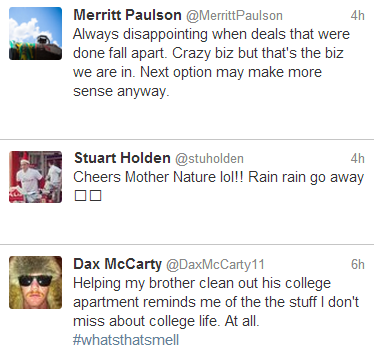Click the second unrendered emoji box
This screenshot has width=374, height=360.
click(96, 196)
